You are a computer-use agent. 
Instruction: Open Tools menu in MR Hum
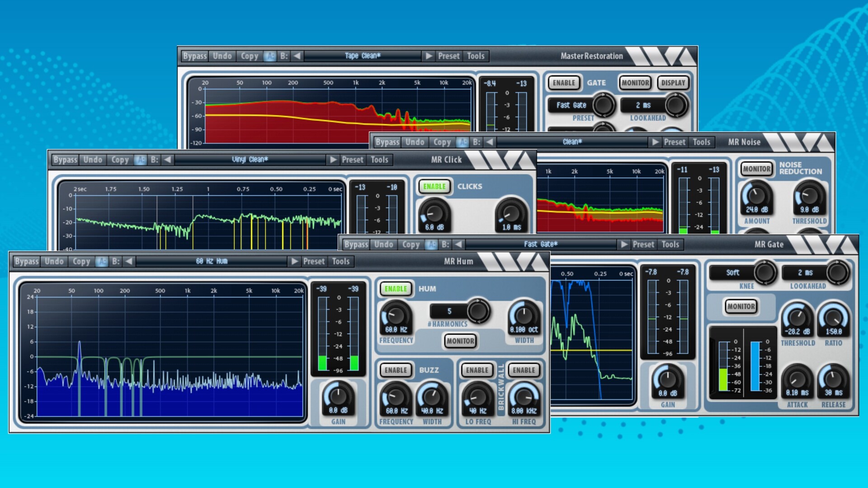(x=341, y=261)
